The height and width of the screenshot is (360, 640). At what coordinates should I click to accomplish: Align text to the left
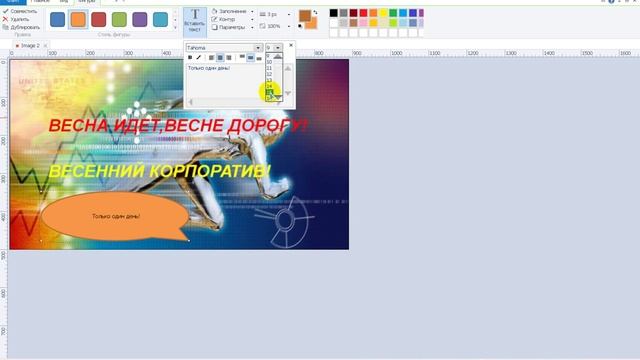(x=211, y=58)
